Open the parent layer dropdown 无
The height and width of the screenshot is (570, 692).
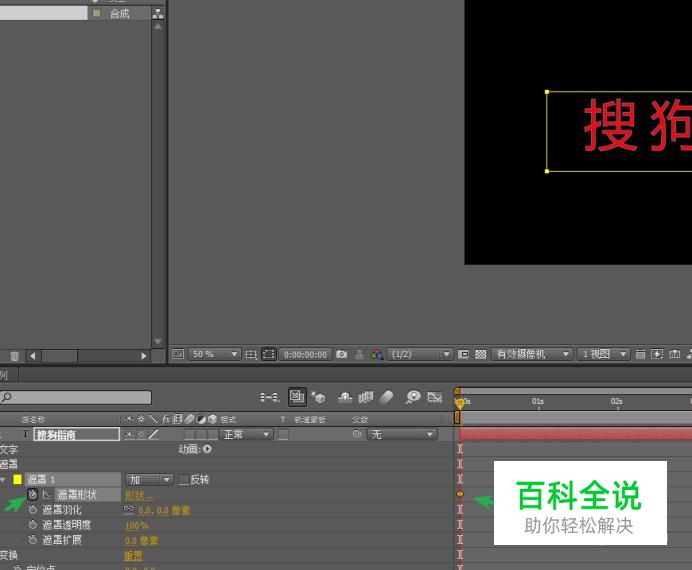(402, 435)
